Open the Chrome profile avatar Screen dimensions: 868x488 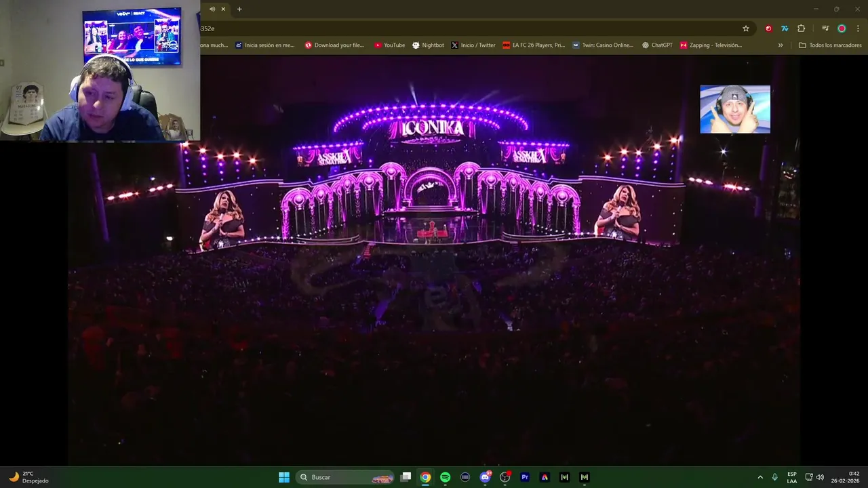[842, 28]
